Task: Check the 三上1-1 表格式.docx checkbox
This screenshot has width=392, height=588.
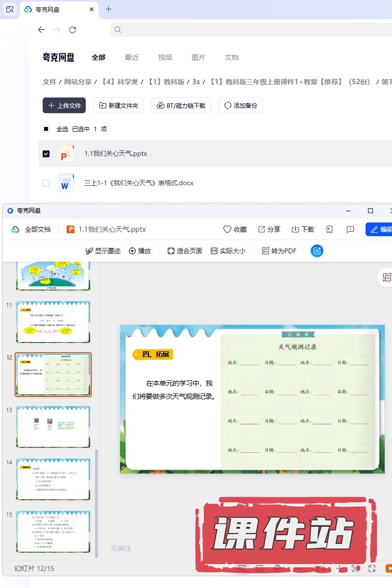Action: [x=46, y=183]
